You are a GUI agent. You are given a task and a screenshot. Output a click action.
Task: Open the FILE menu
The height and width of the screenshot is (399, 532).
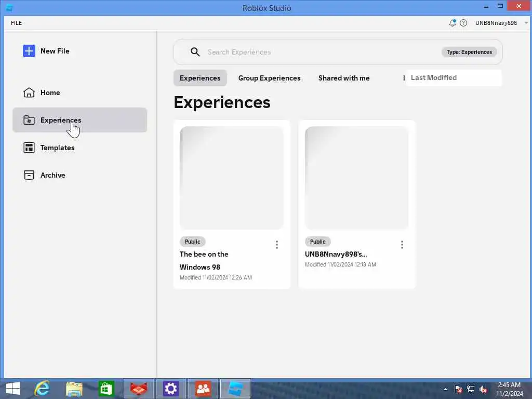[16, 23]
